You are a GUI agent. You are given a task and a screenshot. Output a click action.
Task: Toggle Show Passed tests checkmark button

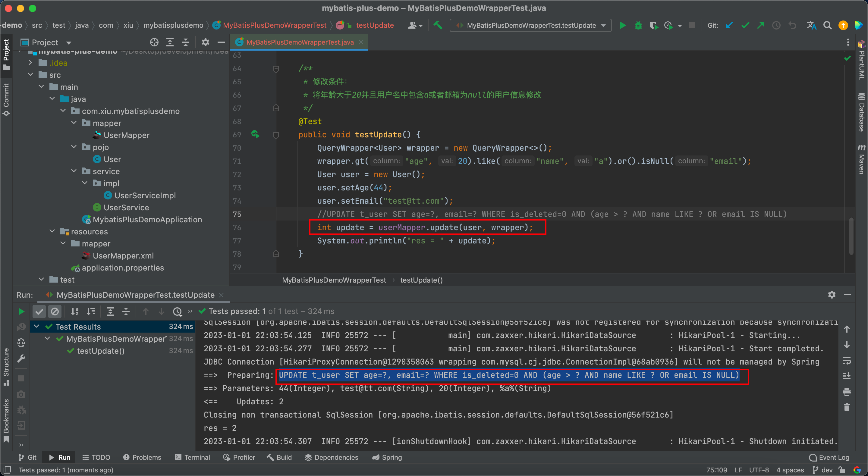39,311
